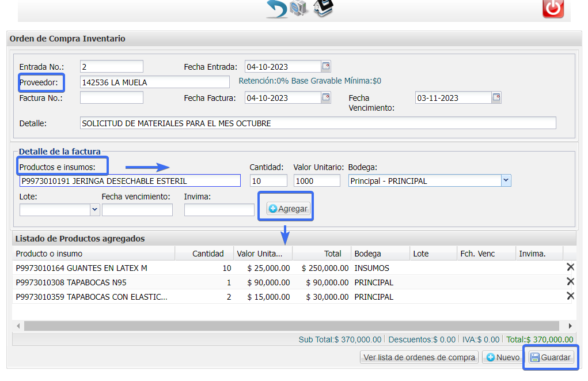Image resolution: width=588 pixels, height=381 pixels.
Task: Click the red power logout icon
Action: [x=553, y=9]
